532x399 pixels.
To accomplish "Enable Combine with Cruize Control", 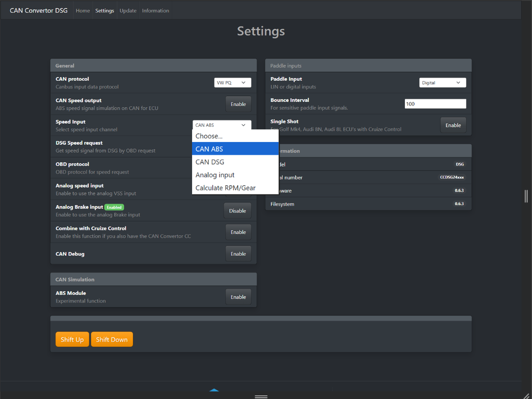I will (238, 232).
